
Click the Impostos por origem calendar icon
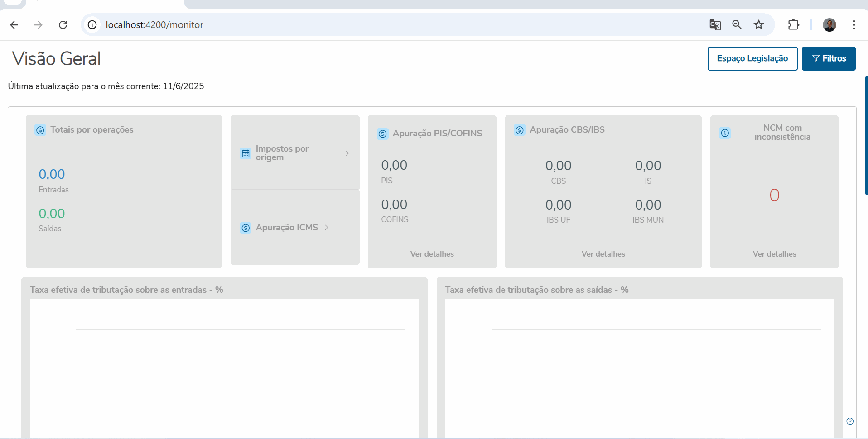click(246, 153)
